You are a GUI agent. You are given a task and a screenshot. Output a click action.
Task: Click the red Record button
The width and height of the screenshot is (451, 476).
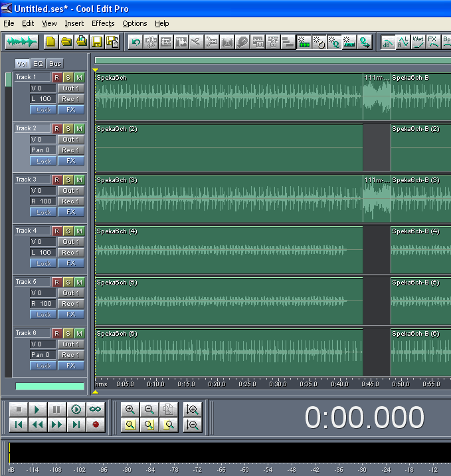(95, 424)
